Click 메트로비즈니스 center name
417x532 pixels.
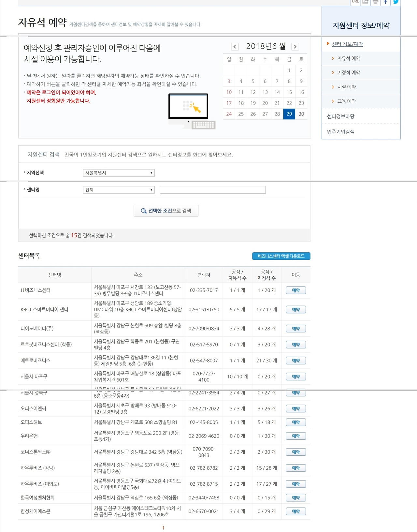36,361
